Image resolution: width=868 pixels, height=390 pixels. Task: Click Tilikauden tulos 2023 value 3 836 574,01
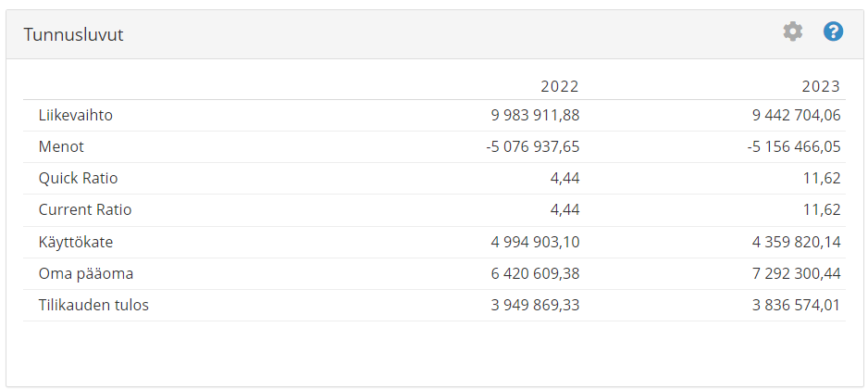click(x=796, y=306)
